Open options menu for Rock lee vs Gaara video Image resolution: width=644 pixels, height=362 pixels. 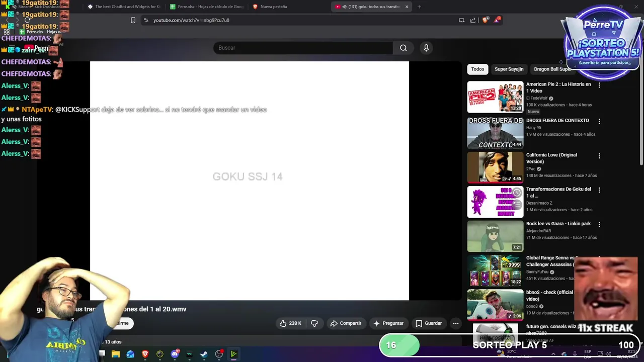(599, 224)
